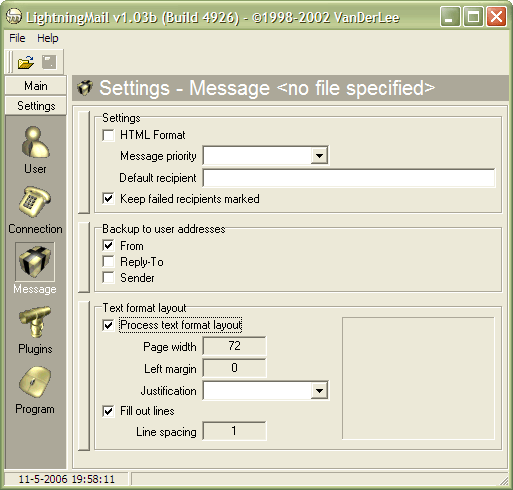Switch to the Settings tab
Viewport: 513px width, 490px height.
[36, 106]
